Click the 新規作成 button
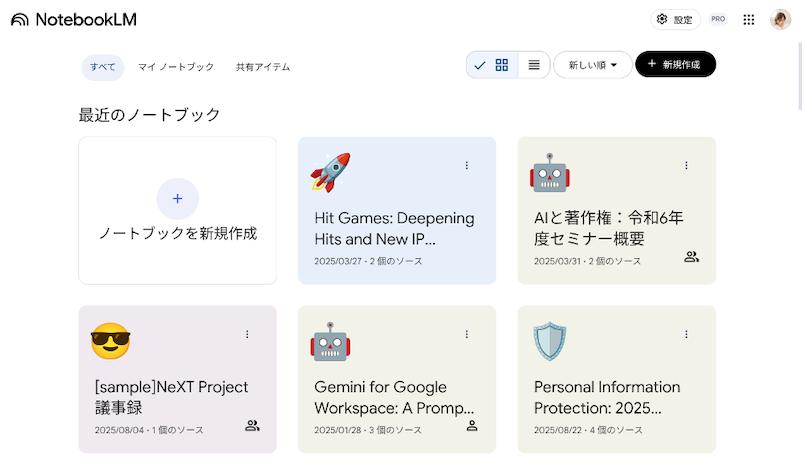This screenshot has width=804, height=468. (675, 64)
